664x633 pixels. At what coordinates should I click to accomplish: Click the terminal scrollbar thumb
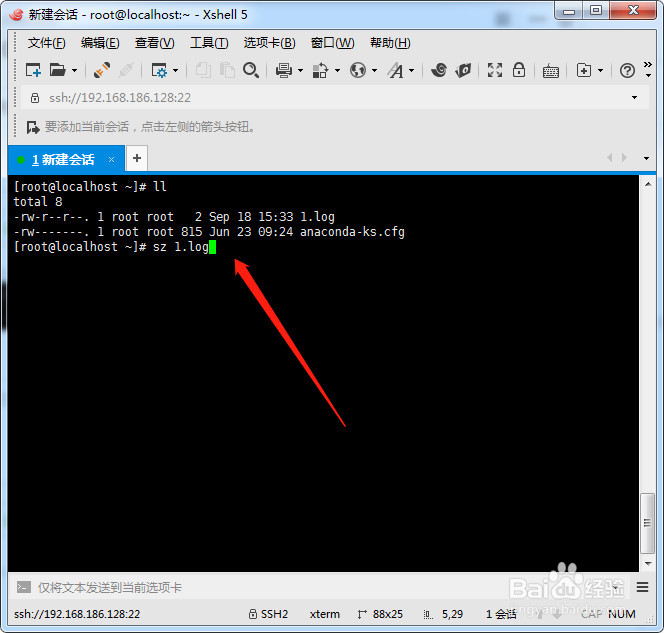point(647,523)
